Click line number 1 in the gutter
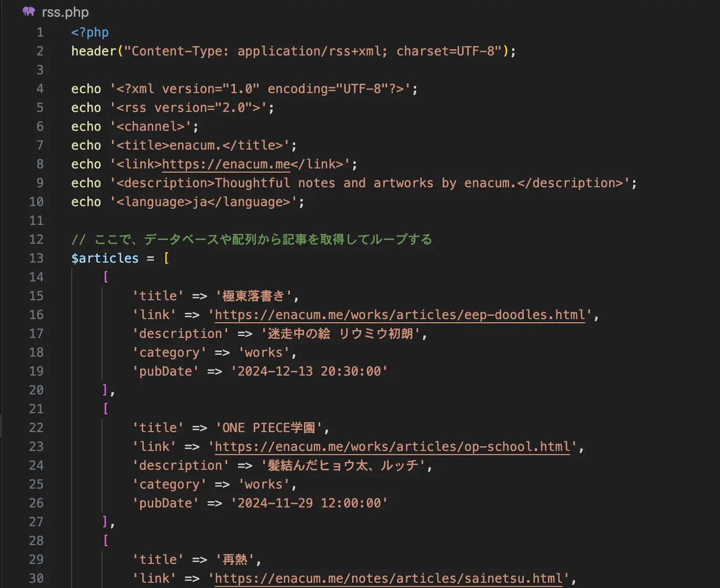720x588 pixels. coord(40,32)
